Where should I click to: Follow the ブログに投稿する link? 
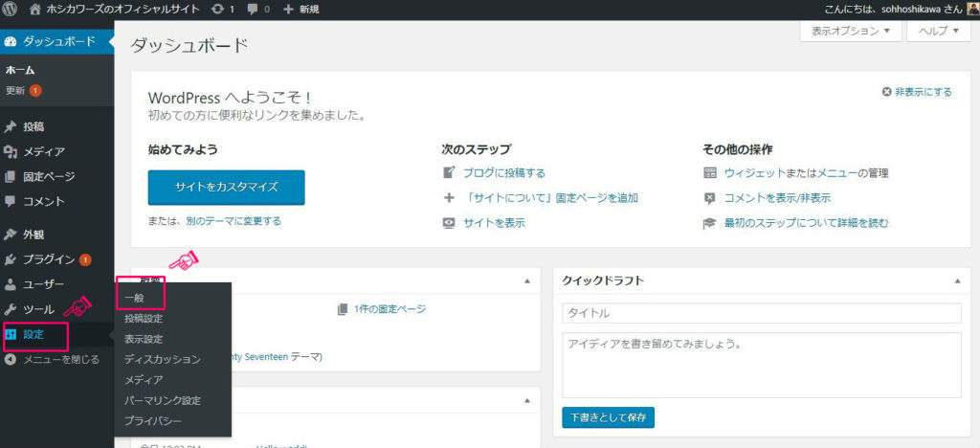(x=504, y=173)
